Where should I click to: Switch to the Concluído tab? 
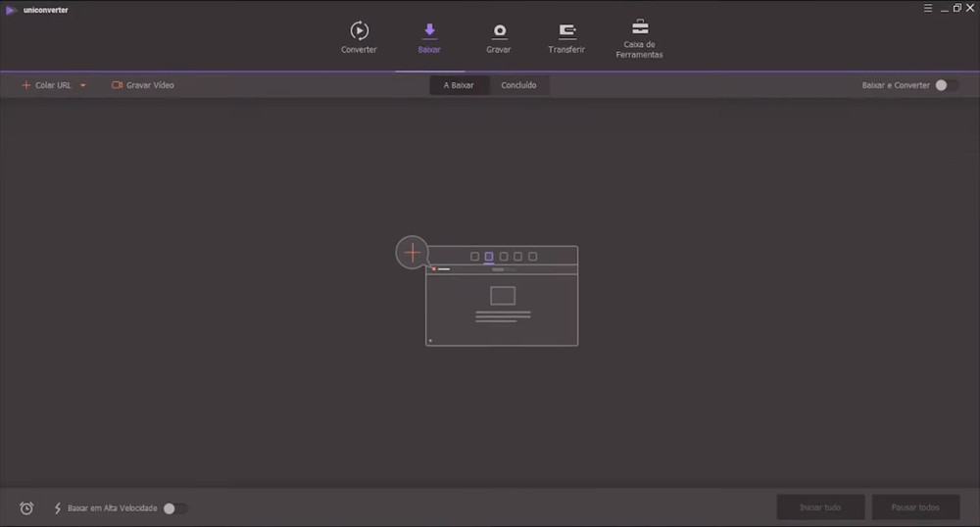coord(518,85)
